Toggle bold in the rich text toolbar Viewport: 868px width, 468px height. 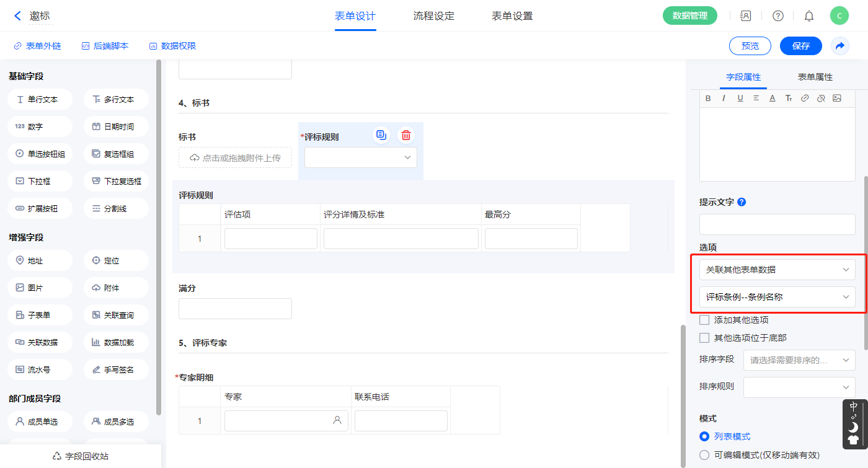[x=708, y=98]
